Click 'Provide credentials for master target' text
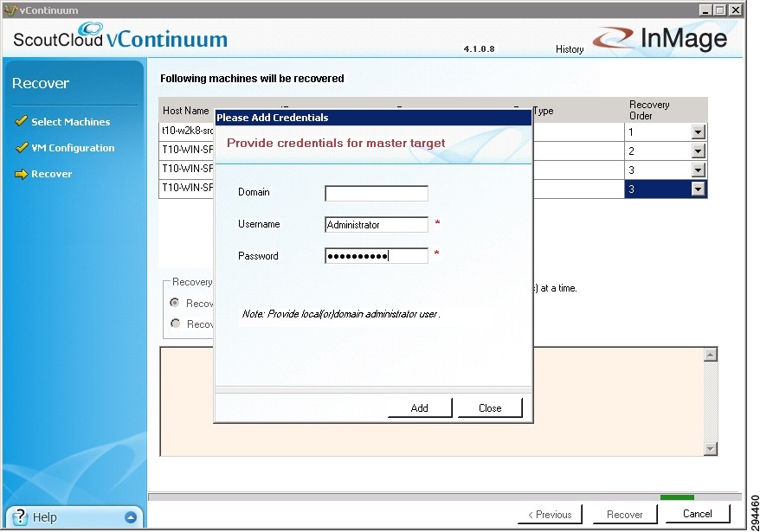 (x=336, y=143)
